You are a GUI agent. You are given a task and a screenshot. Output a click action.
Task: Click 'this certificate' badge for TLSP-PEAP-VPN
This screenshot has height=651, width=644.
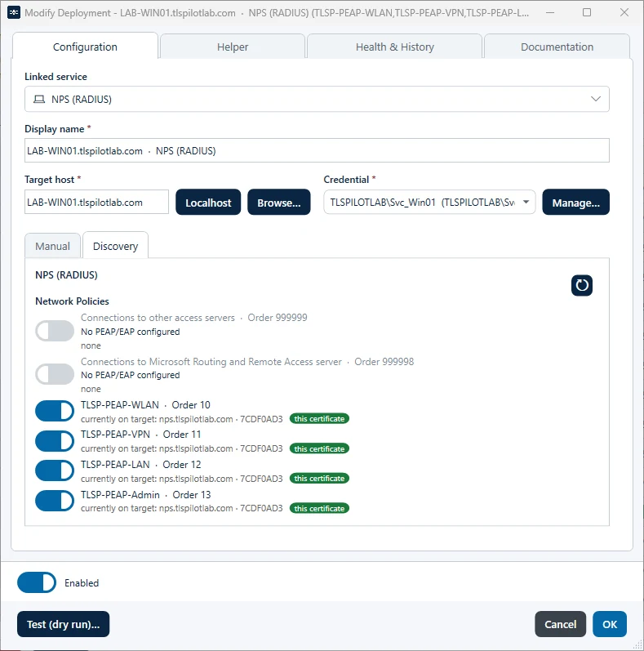pyautogui.click(x=319, y=448)
